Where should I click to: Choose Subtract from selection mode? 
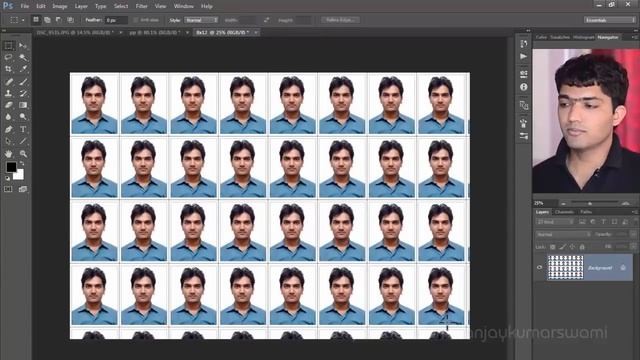[x=59, y=20]
